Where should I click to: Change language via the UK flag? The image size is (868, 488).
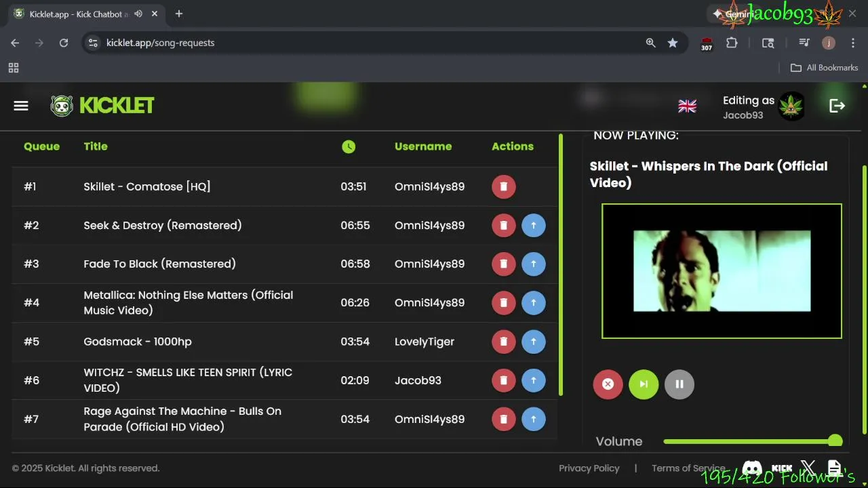687,106
